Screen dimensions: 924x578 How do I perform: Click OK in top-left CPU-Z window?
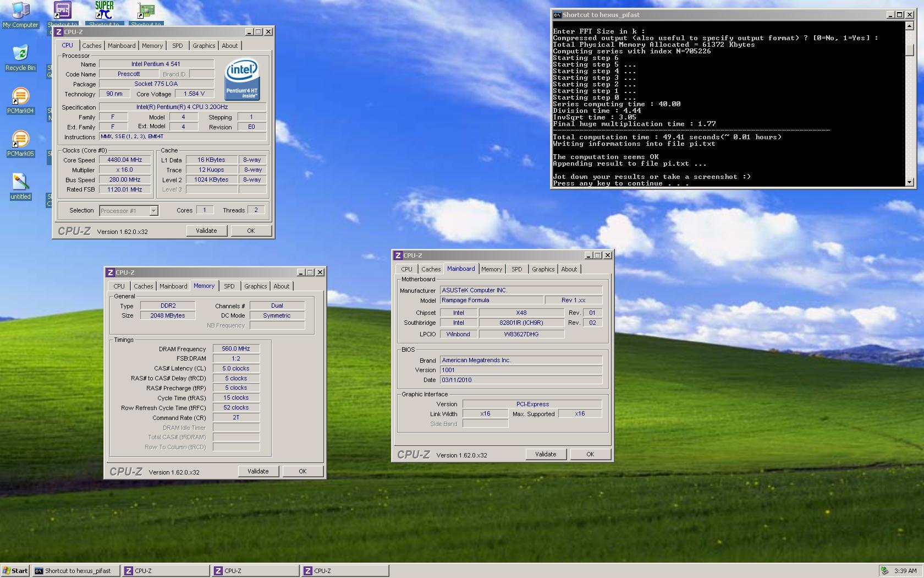(251, 231)
